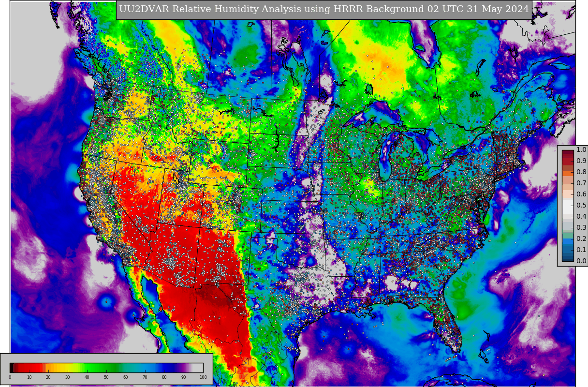
Task: Click the 0.3 label on the right colorbar
Action: pyautogui.click(x=581, y=227)
